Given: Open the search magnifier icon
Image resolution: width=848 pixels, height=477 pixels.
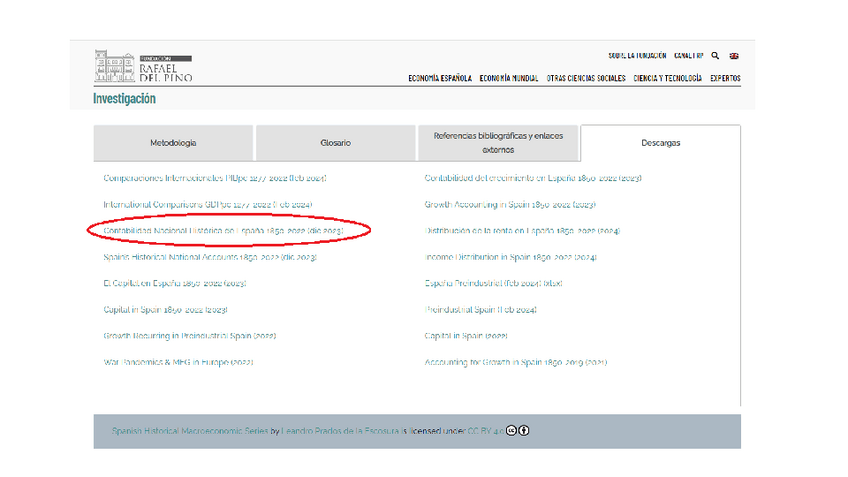Looking at the screenshot, I should pos(714,56).
